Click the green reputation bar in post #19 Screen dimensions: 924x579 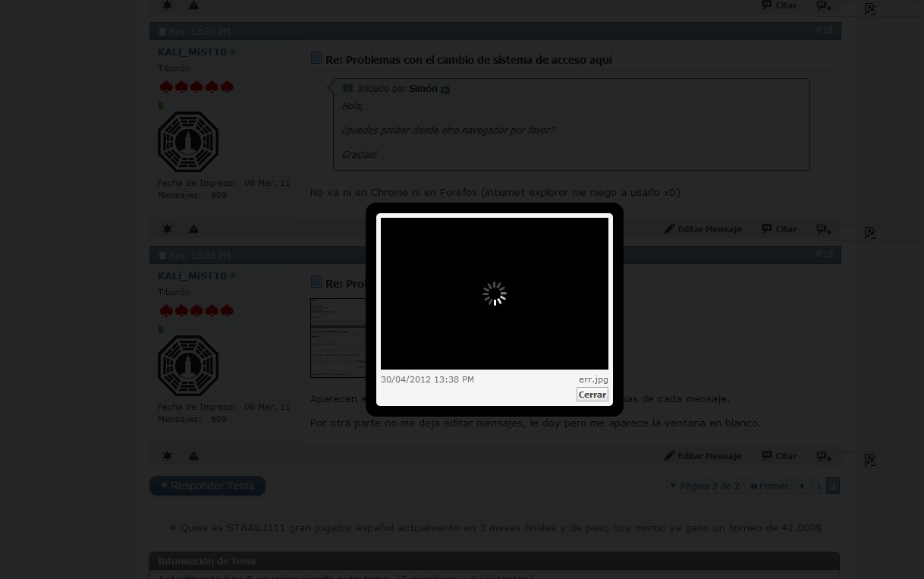click(x=161, y=329)
